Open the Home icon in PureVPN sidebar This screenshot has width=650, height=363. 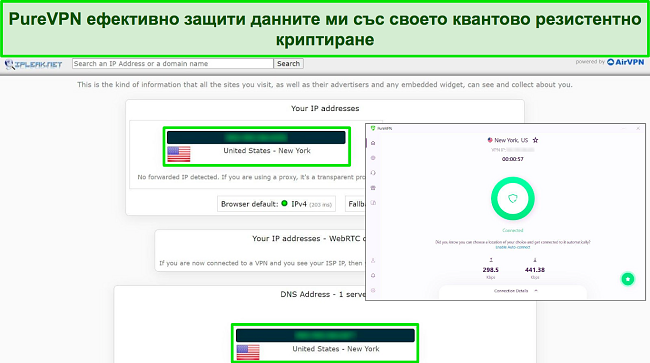tap(373, 143)
